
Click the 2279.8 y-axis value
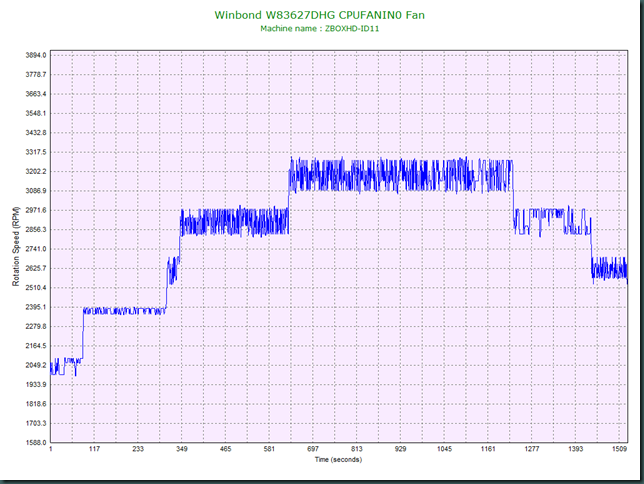click(x=36, y=326)
